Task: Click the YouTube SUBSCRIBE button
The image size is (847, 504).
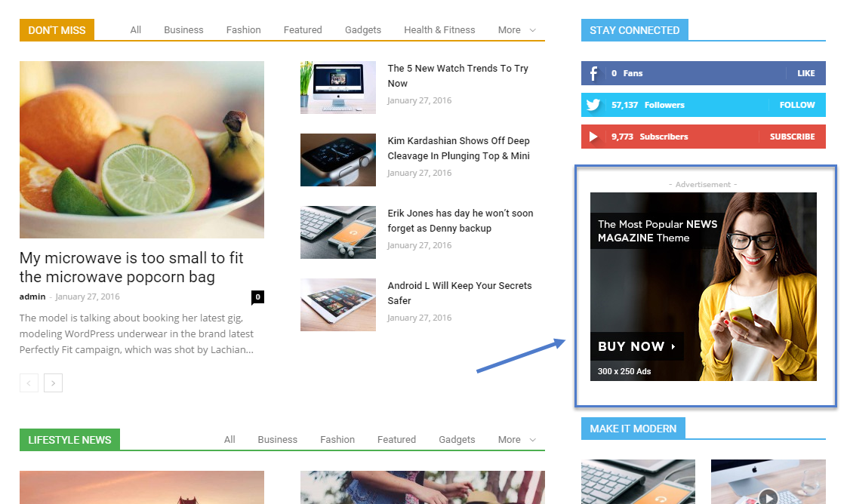Action: pyautogui.click(x=792, y=137)
